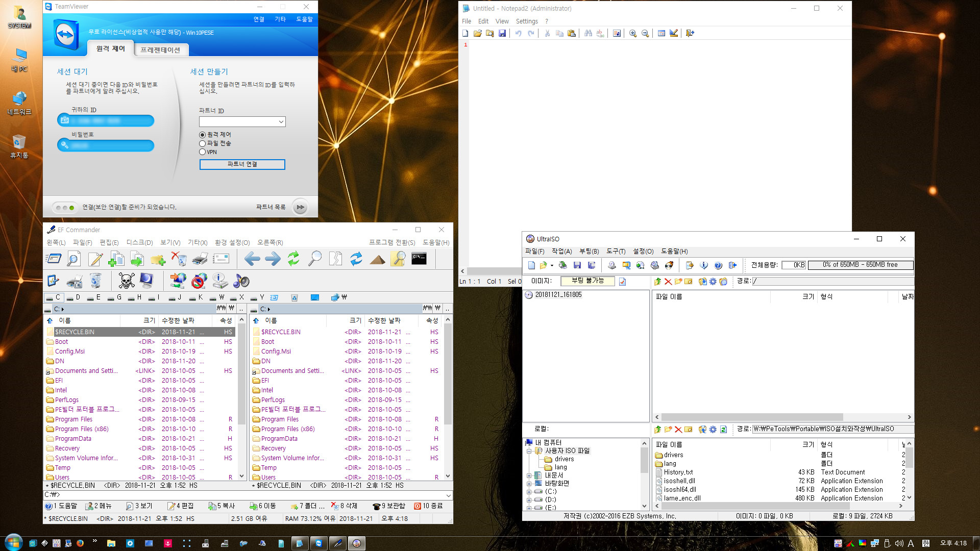Click the printer icon in EF Commander toolbar
Viewport: 980px width, 551px height.
pyautogui.click(x=200, y=259)
